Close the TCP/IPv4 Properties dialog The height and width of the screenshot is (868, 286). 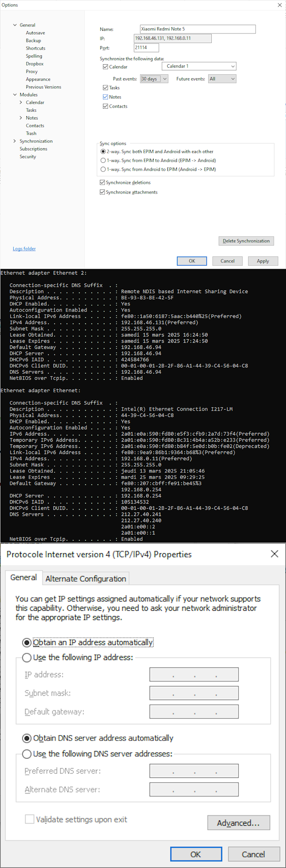274,554
